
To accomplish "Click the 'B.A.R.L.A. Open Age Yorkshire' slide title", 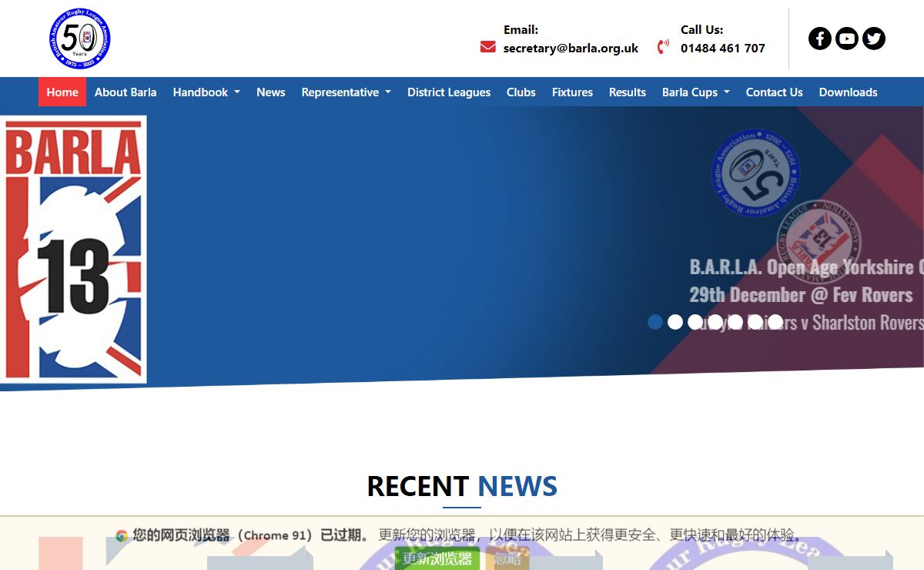I will [x=806, y=267].
